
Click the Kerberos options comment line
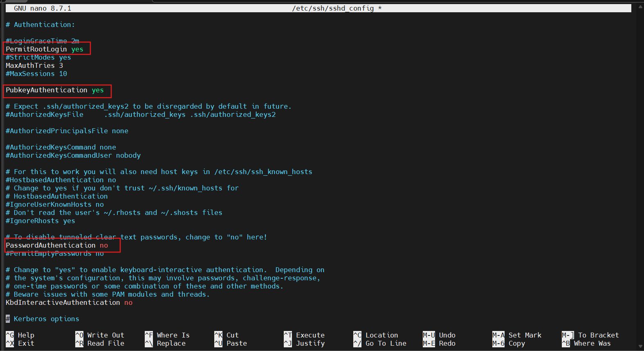[43, 319]
